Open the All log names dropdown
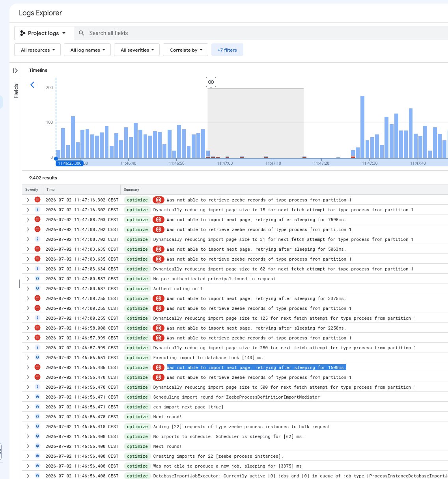 pyautogui.click(x=88, y=50)
